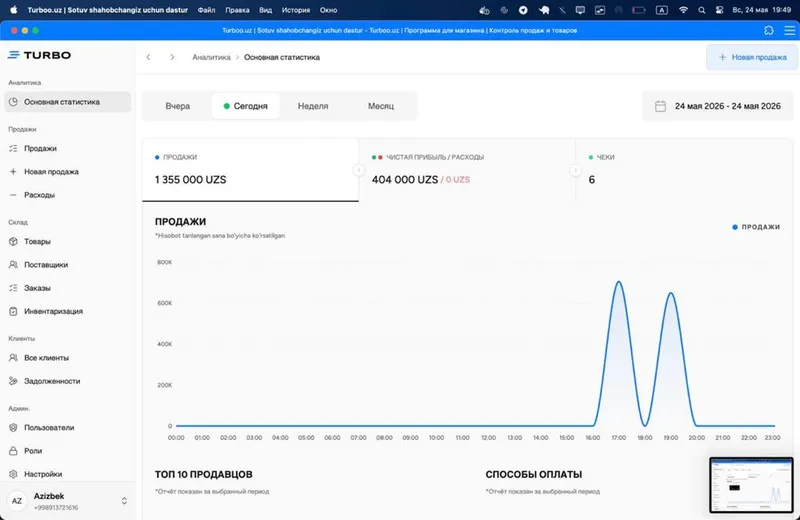Click the screenshot preview thumbnail

click(x=751, y=485)
